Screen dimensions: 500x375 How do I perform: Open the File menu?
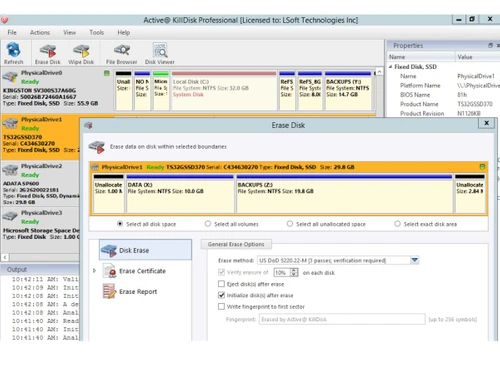pyautogui.click(x=12, y=32)
